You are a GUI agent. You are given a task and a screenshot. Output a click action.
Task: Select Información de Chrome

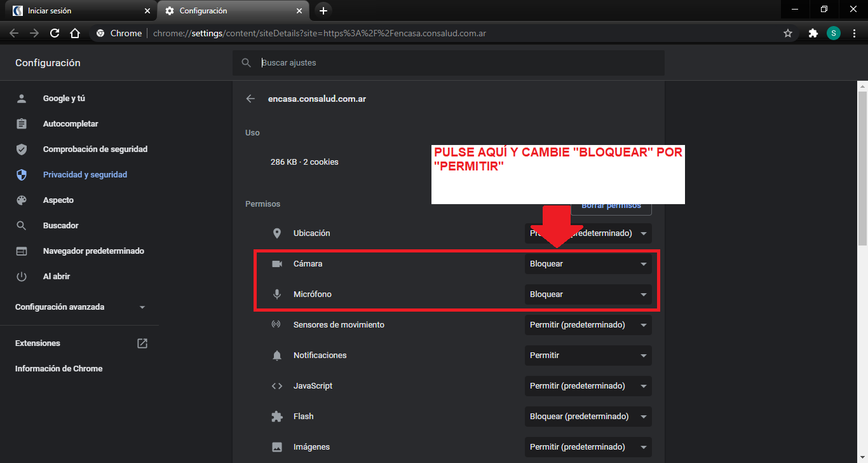pos(58,368)
